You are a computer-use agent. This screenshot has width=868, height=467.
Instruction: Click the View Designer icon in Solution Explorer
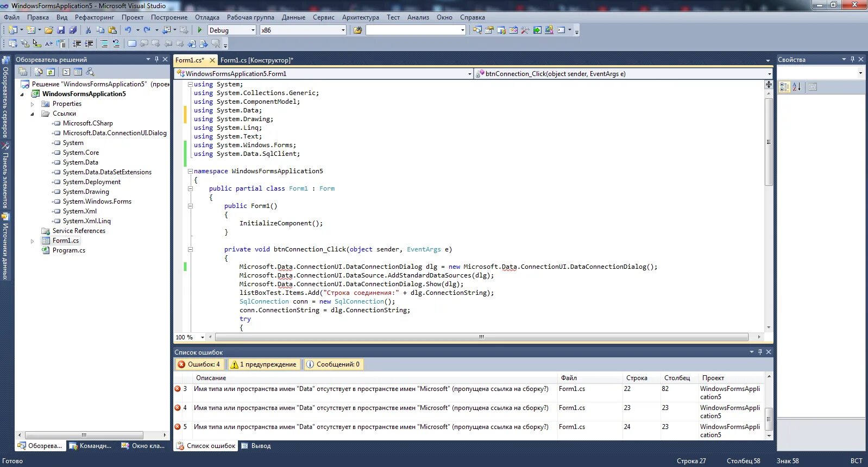(x=78, y=72)
